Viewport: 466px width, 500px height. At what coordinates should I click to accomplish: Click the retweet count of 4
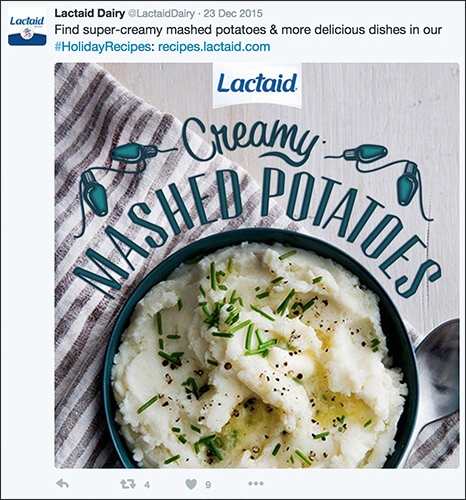[x=147, y=485]
